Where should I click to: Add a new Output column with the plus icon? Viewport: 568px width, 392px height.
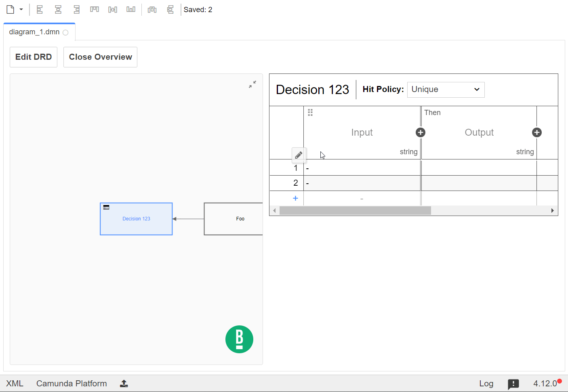pyautogui.click(x=536, y=132)
